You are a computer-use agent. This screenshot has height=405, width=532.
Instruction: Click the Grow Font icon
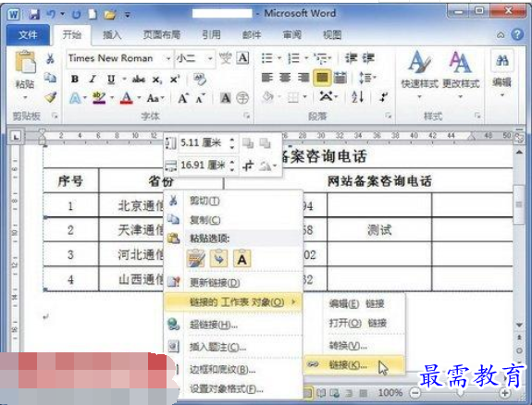[x=183, y=98]
